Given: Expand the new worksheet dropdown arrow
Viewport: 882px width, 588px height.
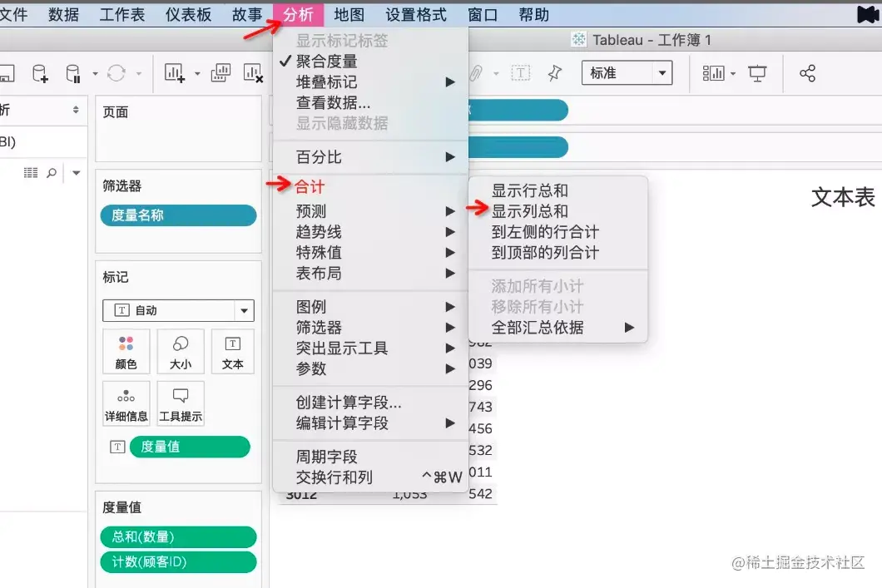Looking at the screenshot, I should coord(197,74).
